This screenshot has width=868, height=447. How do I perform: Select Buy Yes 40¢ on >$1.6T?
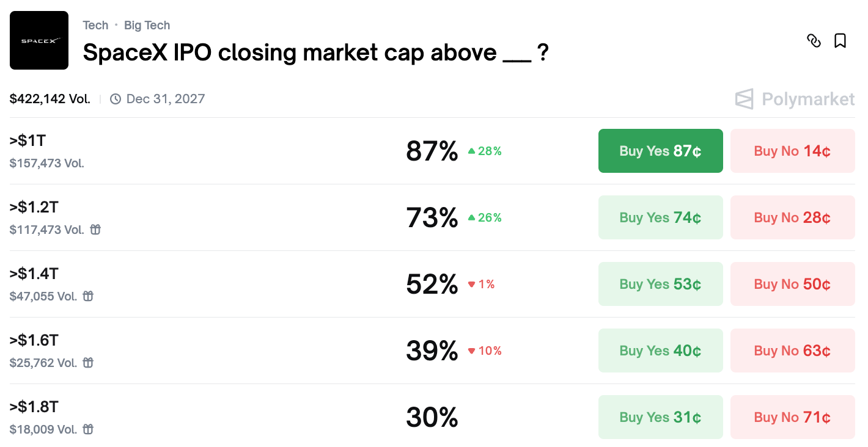[x=660, y=351]
